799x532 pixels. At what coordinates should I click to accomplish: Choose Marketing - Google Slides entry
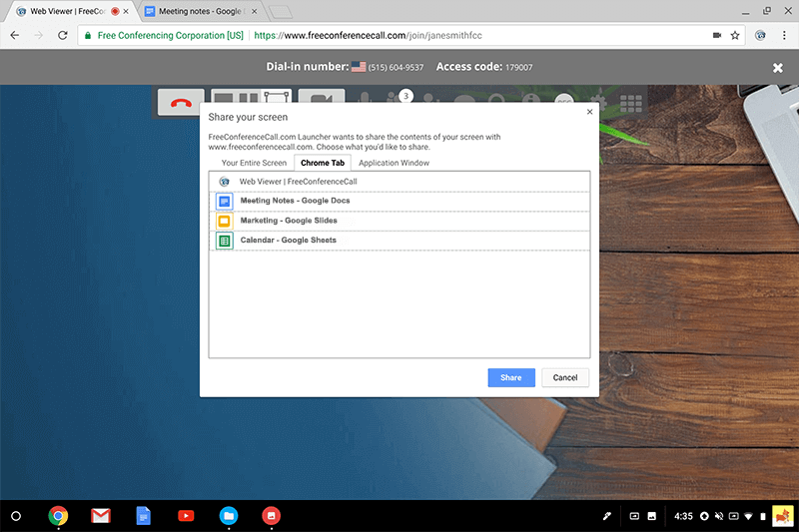[399, 221]
